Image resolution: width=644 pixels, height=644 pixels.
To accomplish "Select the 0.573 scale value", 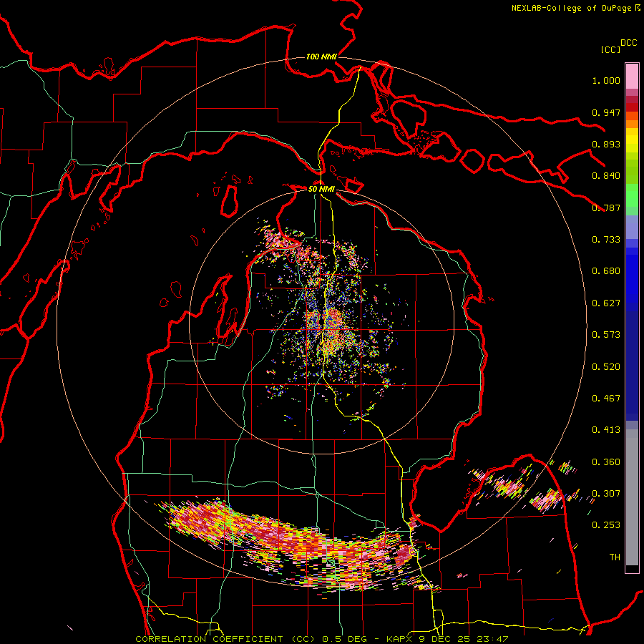I will pyautogui.click(x=606, y=335).
